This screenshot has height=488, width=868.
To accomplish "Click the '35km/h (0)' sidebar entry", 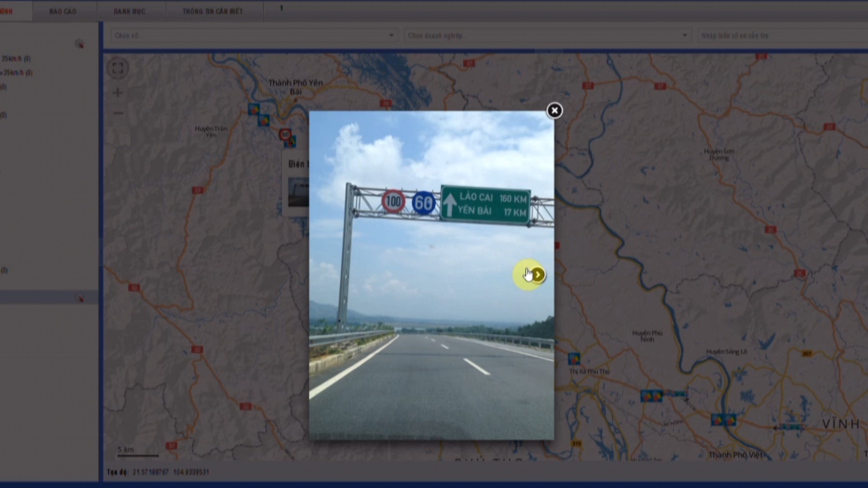I will coord(16,58).
